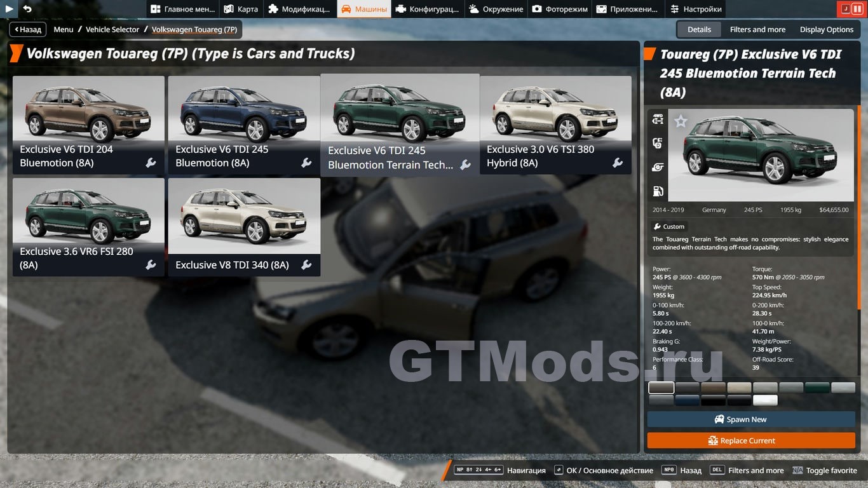
Task: Click the Replace Current button
Action: tap(750, 440)
